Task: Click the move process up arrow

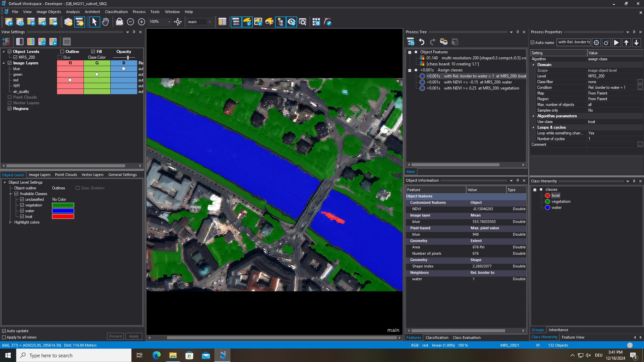Action: tap(626, 43)
